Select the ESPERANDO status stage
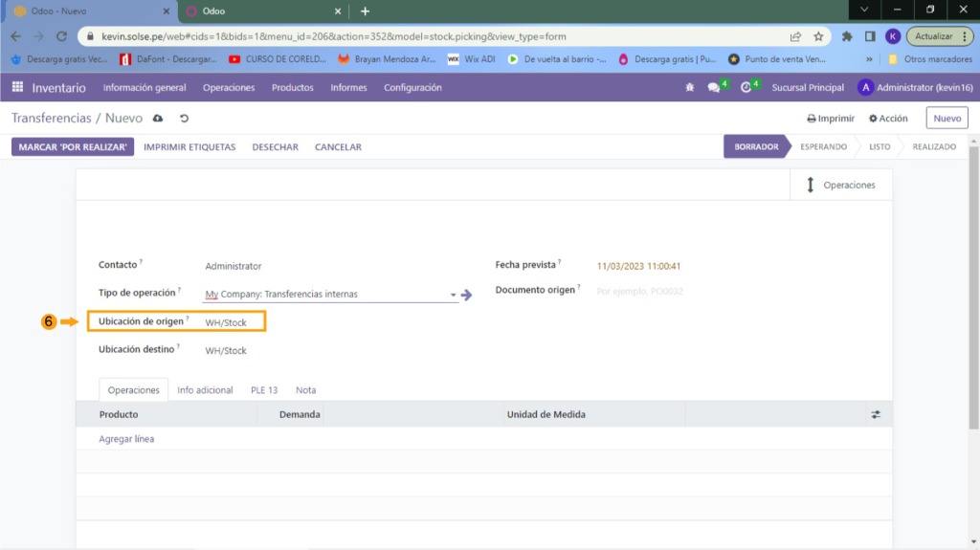Image resolution: width=980 pixels, height=550 pixels. coord(823,147)
